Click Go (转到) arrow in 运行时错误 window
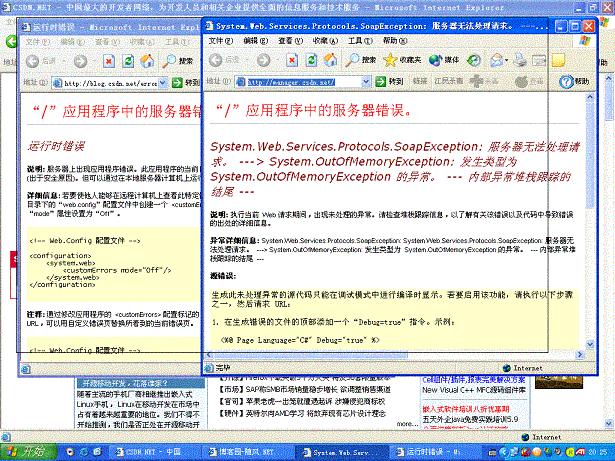The width and height of the screenshot is (615, 461). click(x=186, y=82)
